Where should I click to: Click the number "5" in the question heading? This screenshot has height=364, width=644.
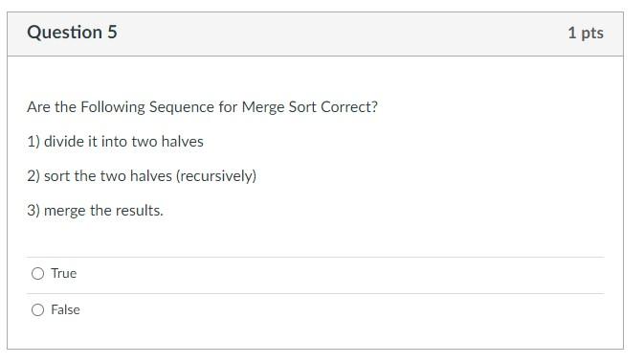(x=113, y=32)
